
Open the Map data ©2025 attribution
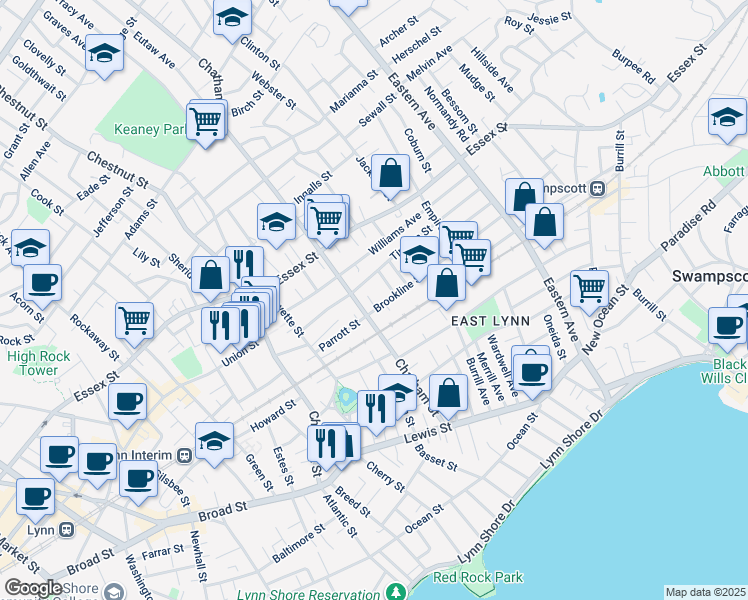[704, 592]
